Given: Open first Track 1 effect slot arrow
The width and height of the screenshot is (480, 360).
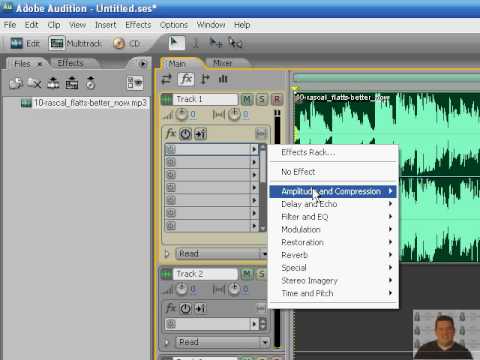Looking at the screenshot, I should pyautogui.click(x=254, y=149).
